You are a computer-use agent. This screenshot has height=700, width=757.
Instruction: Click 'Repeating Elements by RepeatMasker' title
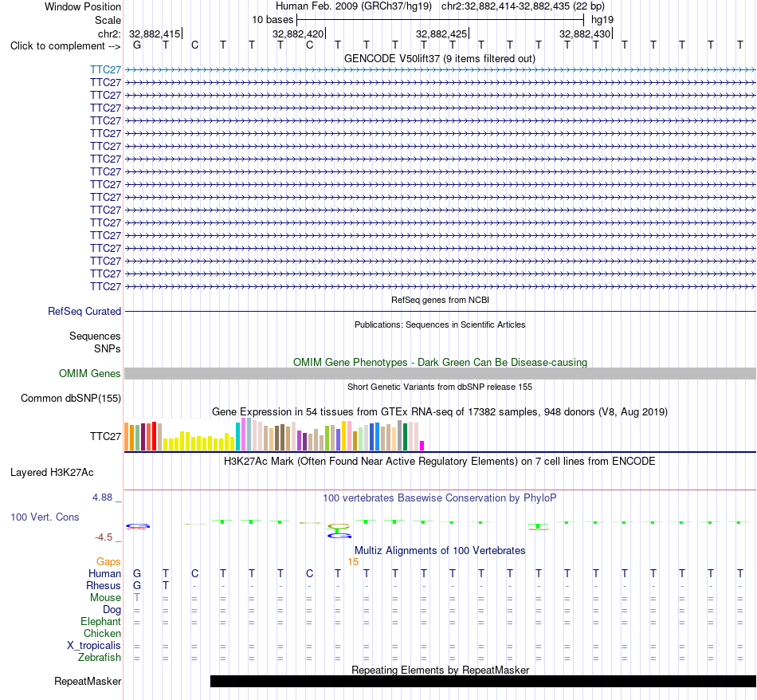coord(440,670)
